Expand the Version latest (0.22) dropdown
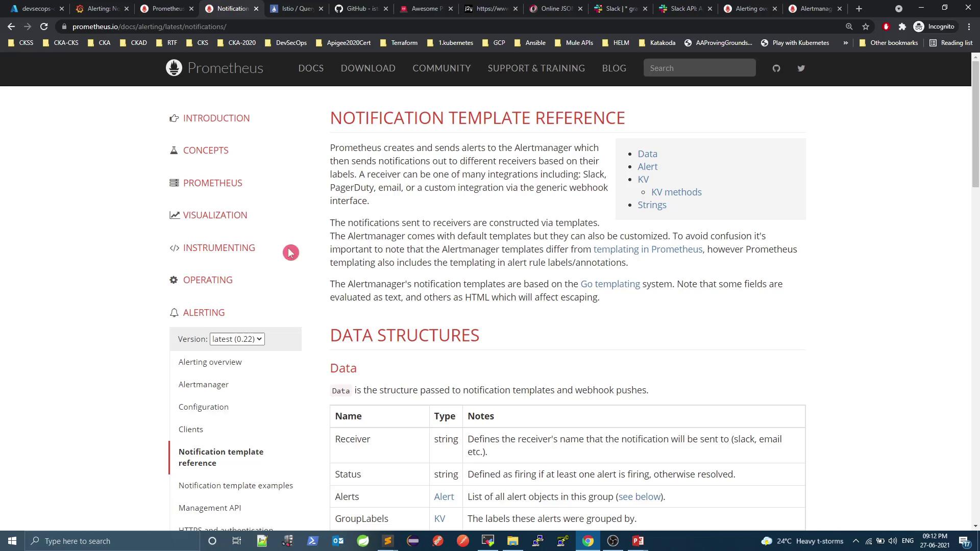The image size is (980, 551). pos(237,339)
